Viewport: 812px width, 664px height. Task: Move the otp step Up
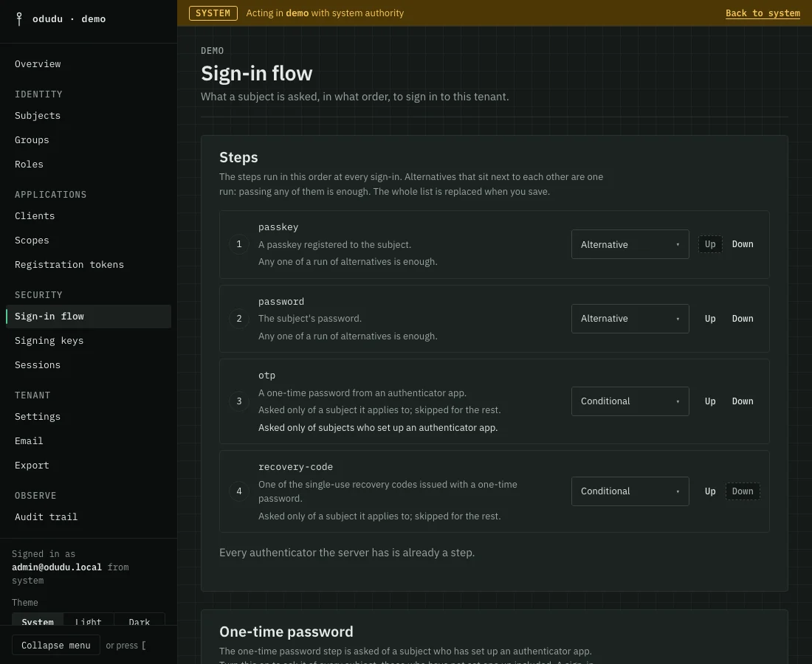[x=710, y=401]
